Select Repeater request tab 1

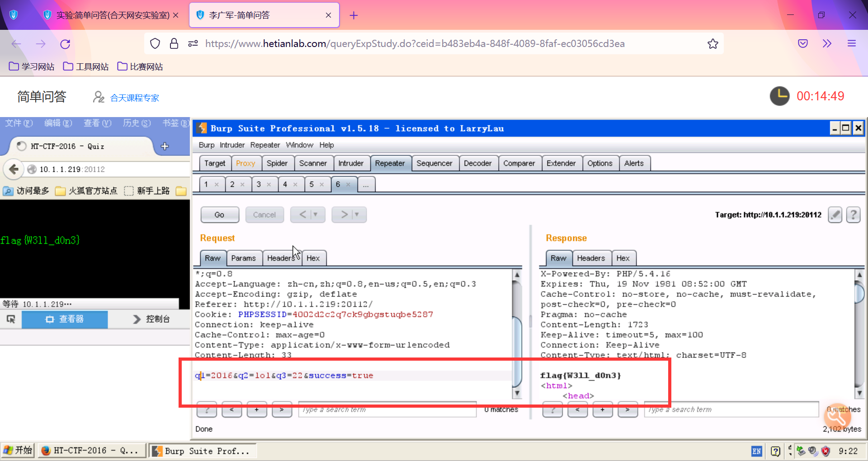206,184
